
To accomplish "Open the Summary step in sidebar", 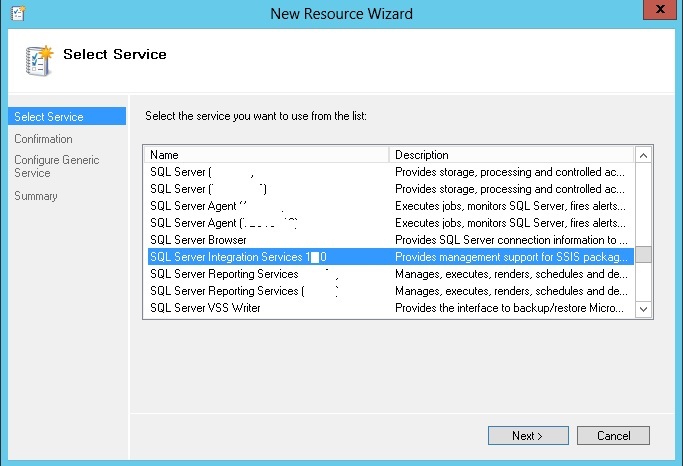I will pos(35,196).
